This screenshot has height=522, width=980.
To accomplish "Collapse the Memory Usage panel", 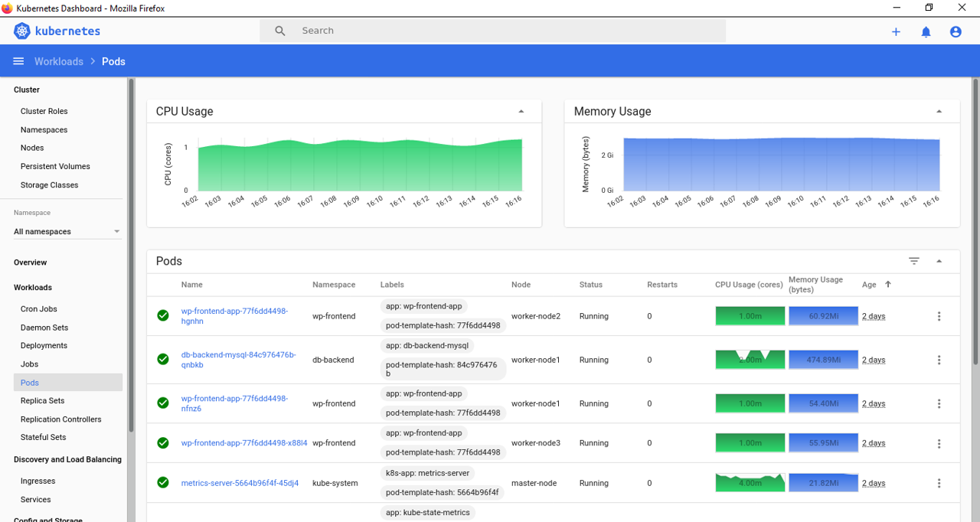I will tap(939, 111).
